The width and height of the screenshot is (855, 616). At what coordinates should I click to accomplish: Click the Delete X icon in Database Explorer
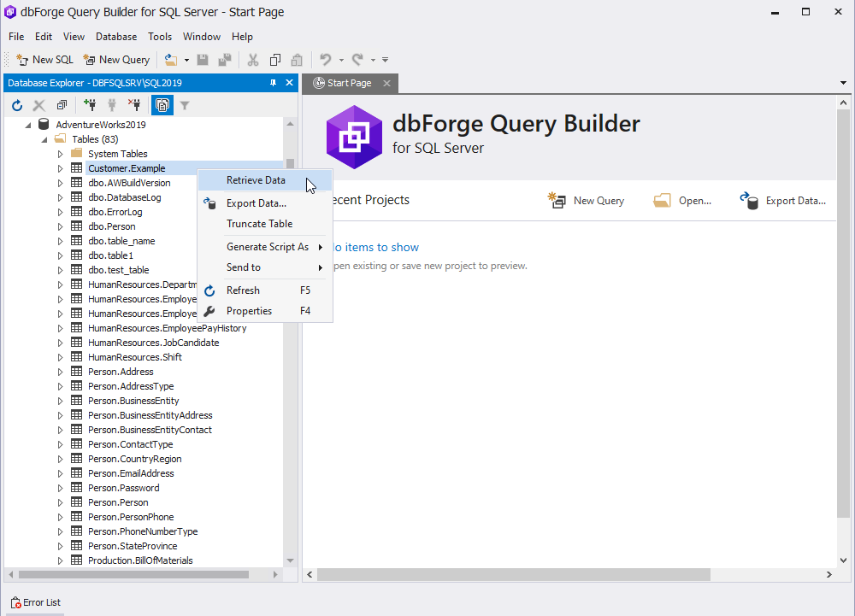(x=38, y=105)
